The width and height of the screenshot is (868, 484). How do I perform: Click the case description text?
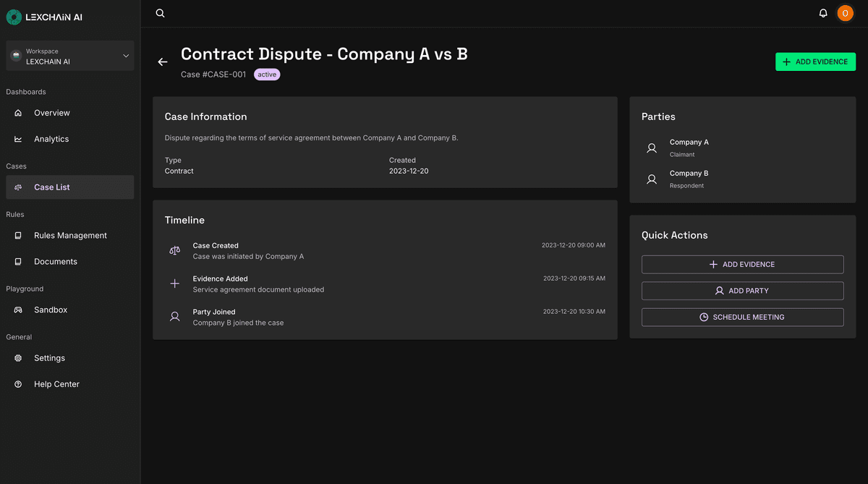click(x=312, y=138)
